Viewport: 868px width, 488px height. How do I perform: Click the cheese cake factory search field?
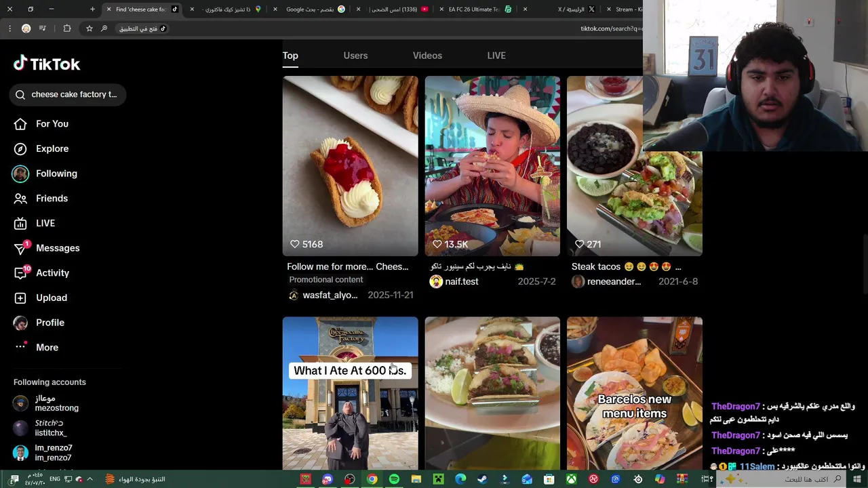(x=68, y=94)
